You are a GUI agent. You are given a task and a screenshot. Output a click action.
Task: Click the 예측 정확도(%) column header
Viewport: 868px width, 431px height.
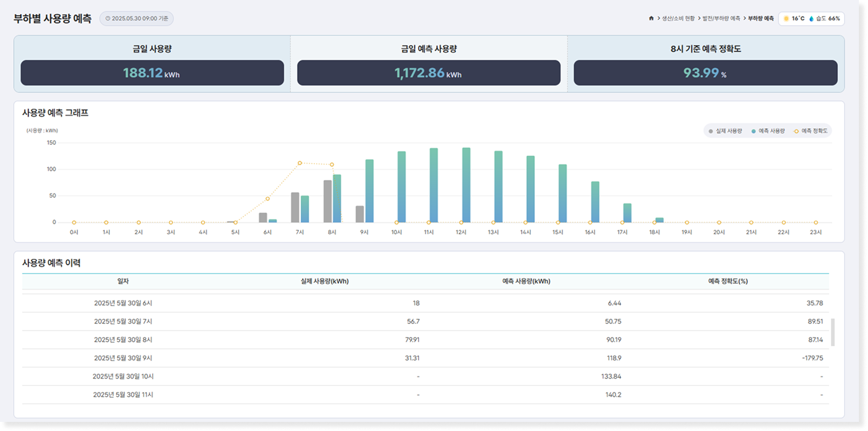[727, 281]
